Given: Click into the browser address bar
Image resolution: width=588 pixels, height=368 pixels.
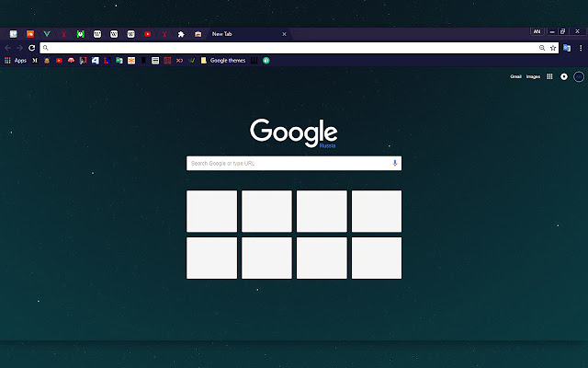Looking at the screenshot, I should point(299,48).
